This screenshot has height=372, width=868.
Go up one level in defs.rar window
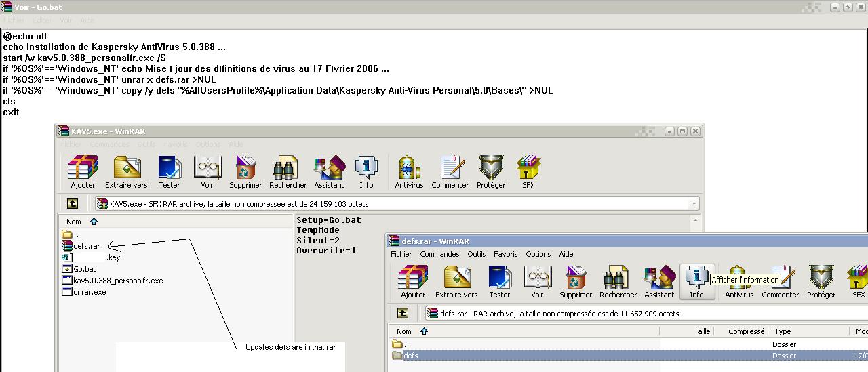(403, 313)
